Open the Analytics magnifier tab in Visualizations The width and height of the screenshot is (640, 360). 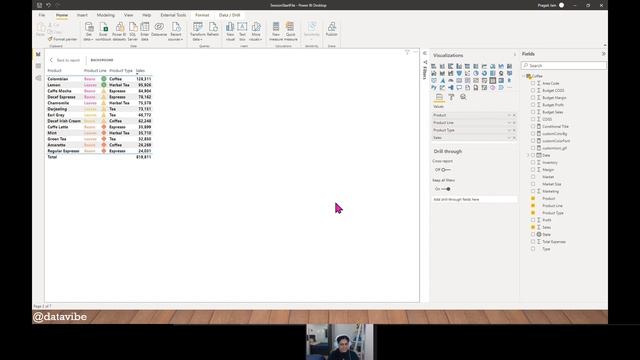tap(463, 97)
